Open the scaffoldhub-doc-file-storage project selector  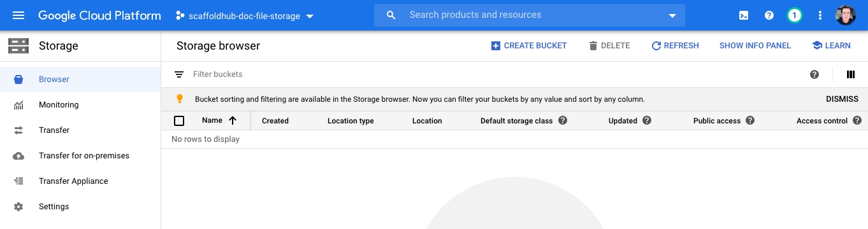245,16
